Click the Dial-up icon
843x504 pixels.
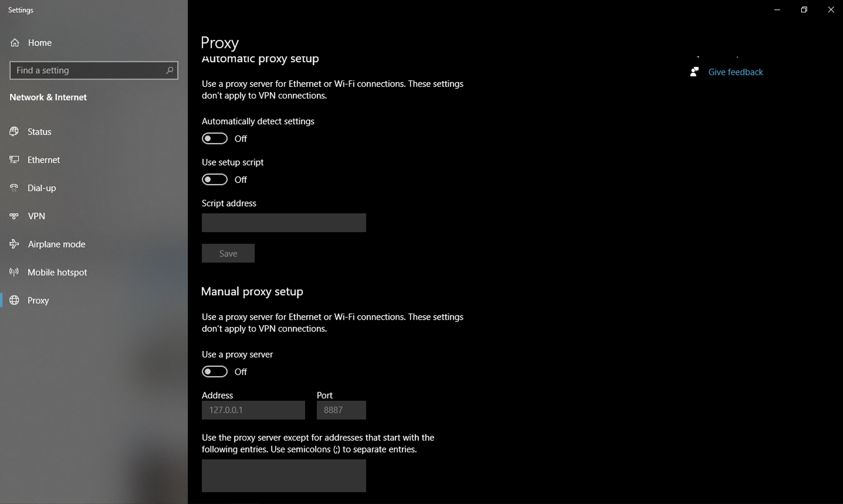coord(14,188)
